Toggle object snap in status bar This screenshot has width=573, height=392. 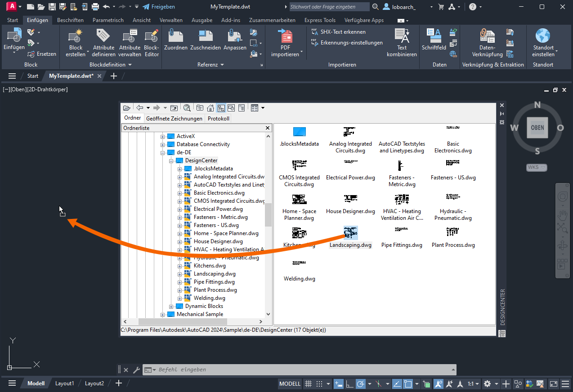(x=408, y=384)
